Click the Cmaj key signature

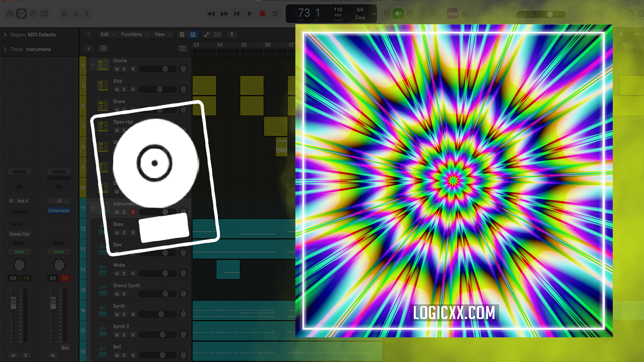tap(360, 17)
